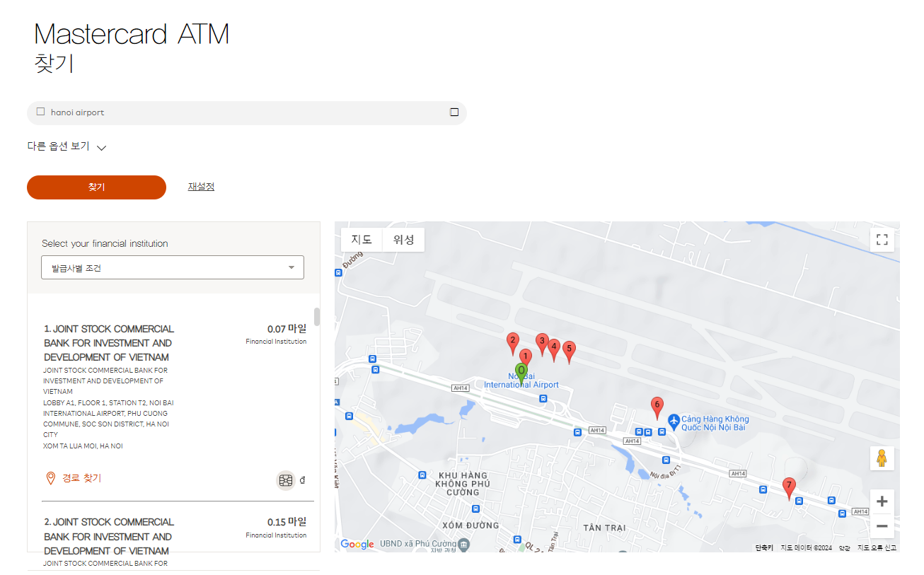Open the 단축키 keyboard shortcuts
Viewport: 924px width, 575px height.
click(764, 547)
